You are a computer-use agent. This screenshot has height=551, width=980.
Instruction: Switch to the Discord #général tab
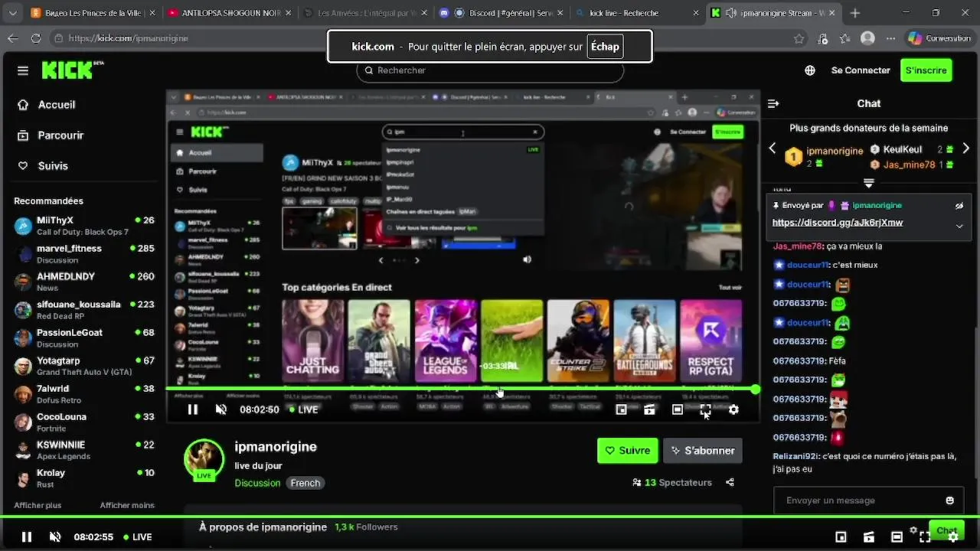pyautogui.click(x=501, y=13)
